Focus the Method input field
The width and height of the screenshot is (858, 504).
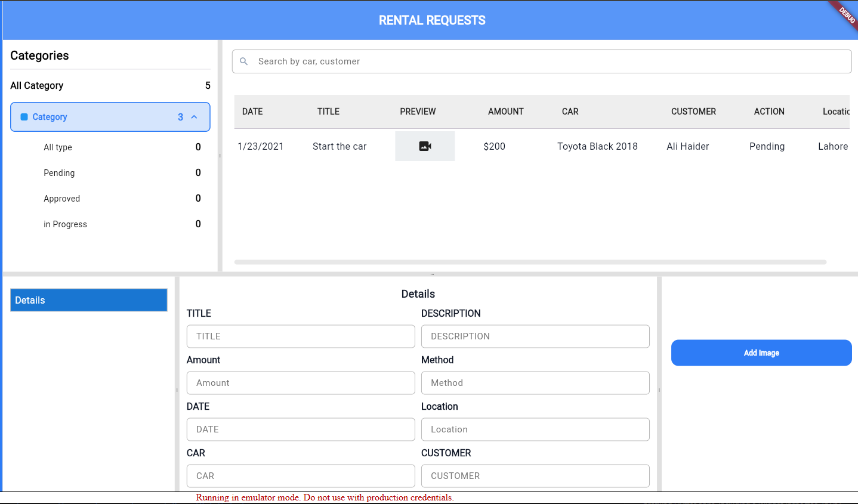(535, 383)
